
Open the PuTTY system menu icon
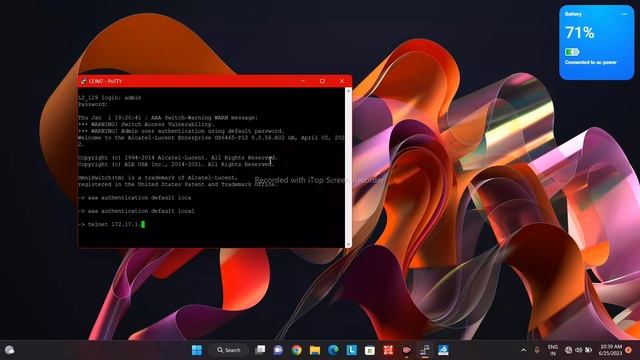coord(84,81)
